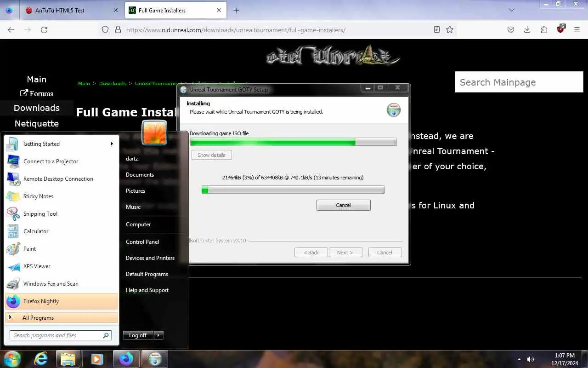Screen dimensions: 588x368
Task: Open Getting Started from Start menu
Action: click(61, 144)
